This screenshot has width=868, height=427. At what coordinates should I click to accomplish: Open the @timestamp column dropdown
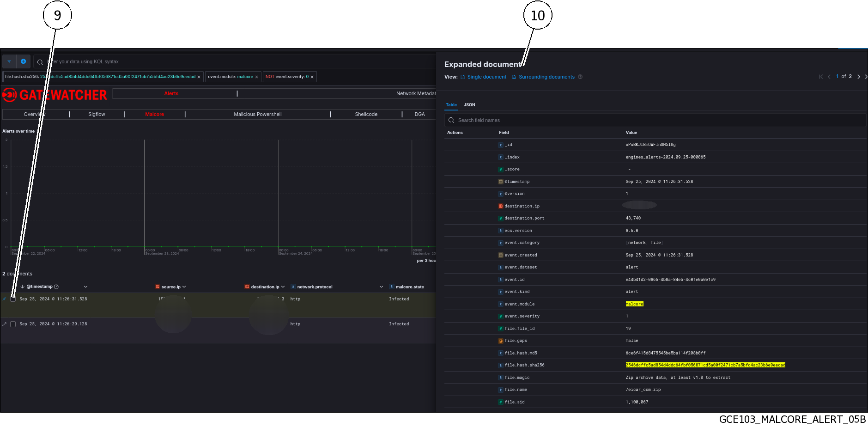pyautogui.click(x=85, y=287)
